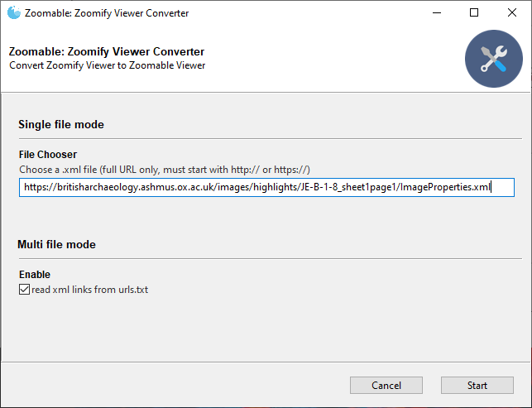
Task: Toggle the read xml links checkbox
Action: point(24,290)
